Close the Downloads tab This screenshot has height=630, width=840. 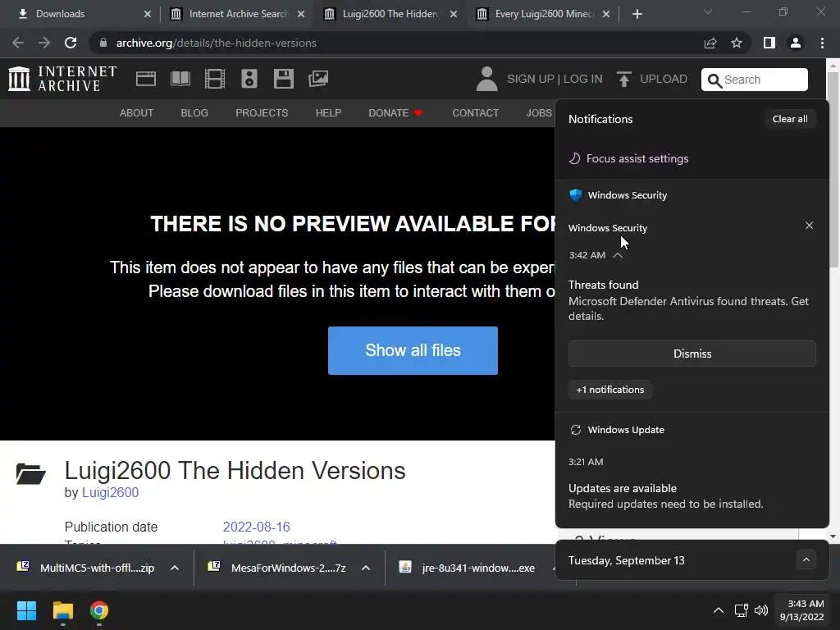(x=148, y=14)
